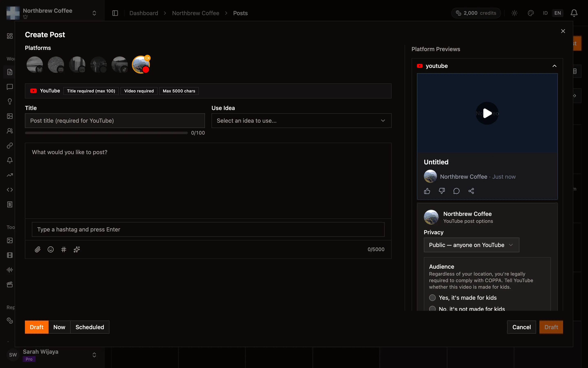
Task: Open the 'Select an idea to use...' dropdown
Action: point(301,121)
